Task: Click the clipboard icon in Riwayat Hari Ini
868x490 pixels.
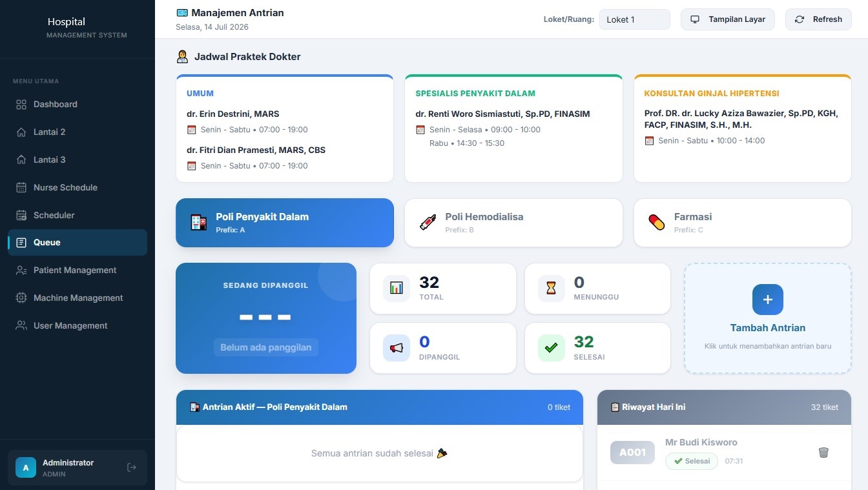Action: (615, 407)
